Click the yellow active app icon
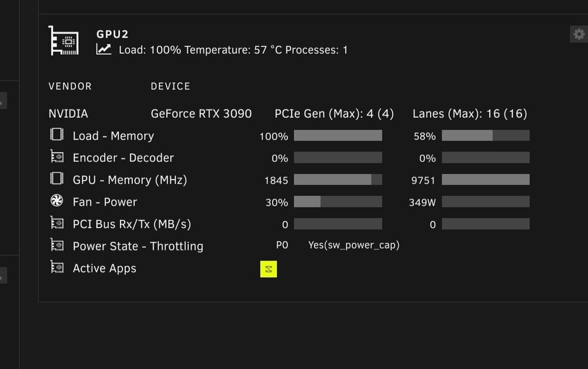 [x=269, y=269]
